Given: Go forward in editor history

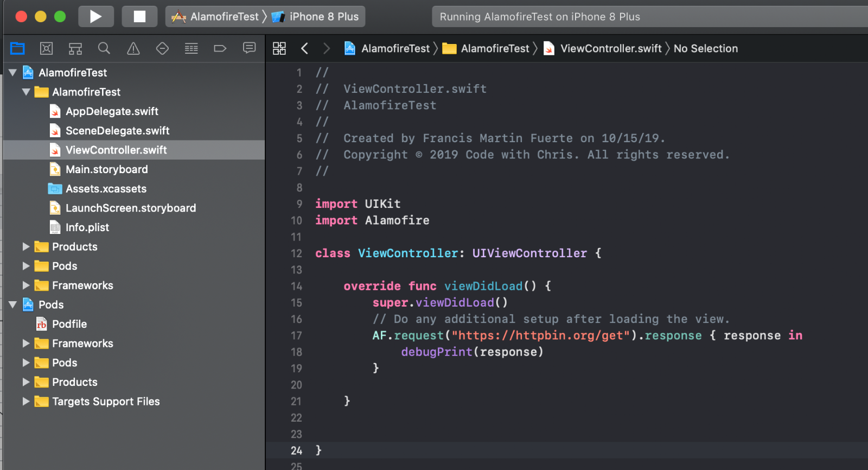Looking at the screenshot, I should [327, 48].
